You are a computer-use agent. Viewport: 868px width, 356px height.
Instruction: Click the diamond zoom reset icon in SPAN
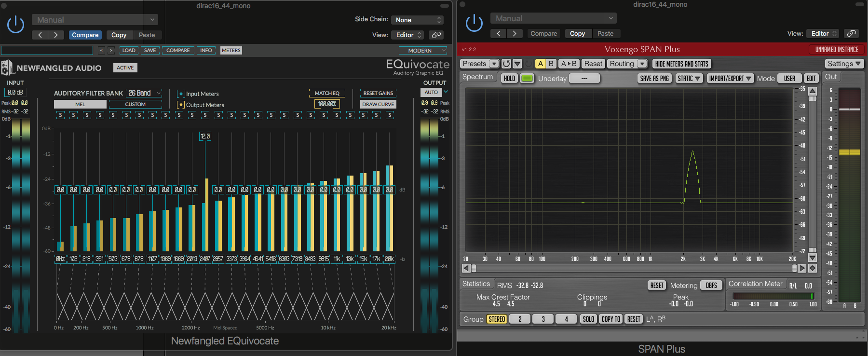(813, 268)
